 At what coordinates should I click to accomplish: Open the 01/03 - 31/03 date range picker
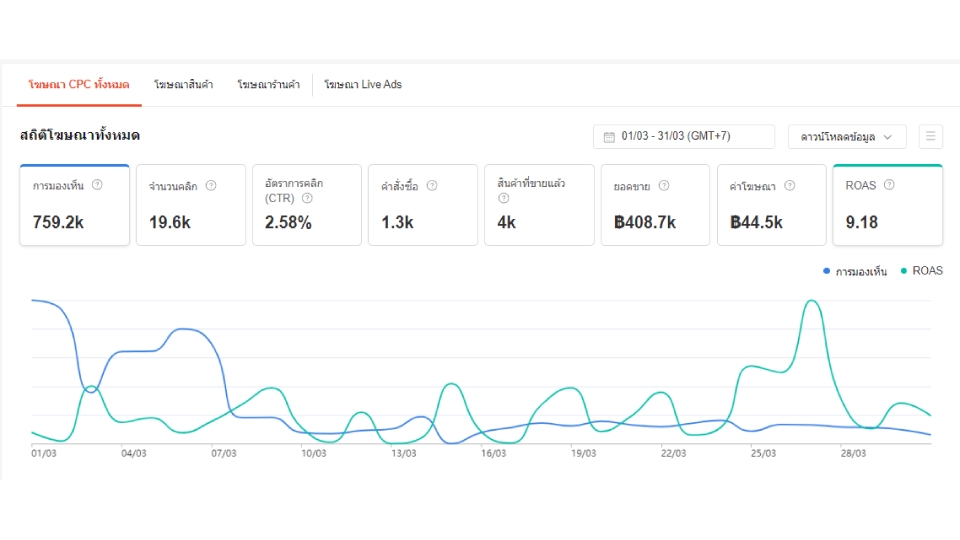[684, 137]
